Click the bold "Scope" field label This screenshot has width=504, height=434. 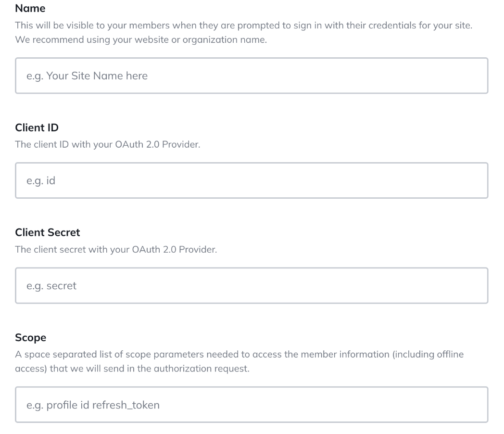click(31, 337)
